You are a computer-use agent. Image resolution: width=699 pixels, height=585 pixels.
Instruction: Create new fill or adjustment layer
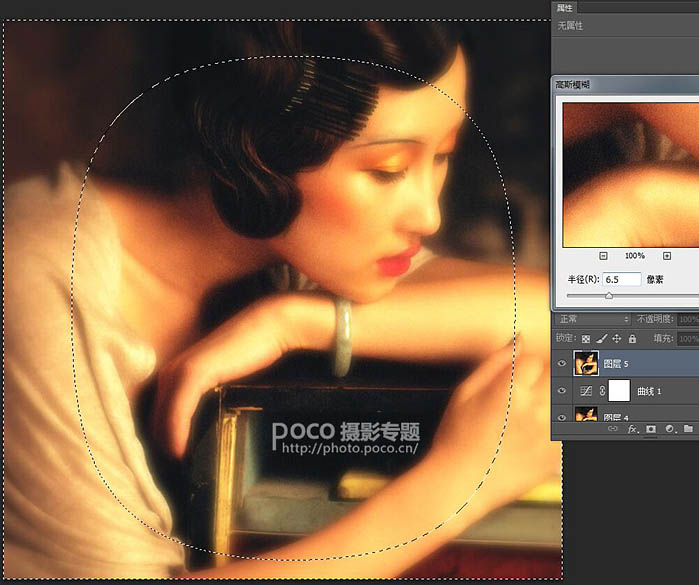pos(669,428)
